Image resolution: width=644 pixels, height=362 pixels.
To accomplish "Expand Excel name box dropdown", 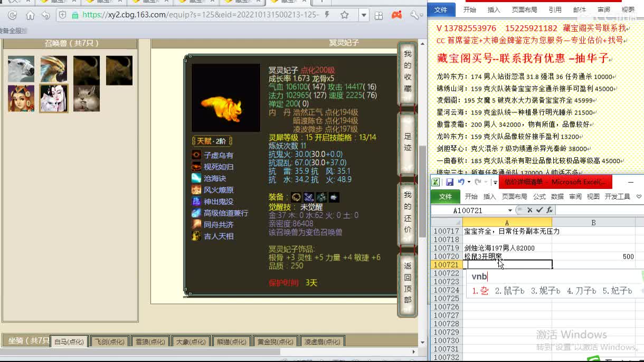I will 510,210.
